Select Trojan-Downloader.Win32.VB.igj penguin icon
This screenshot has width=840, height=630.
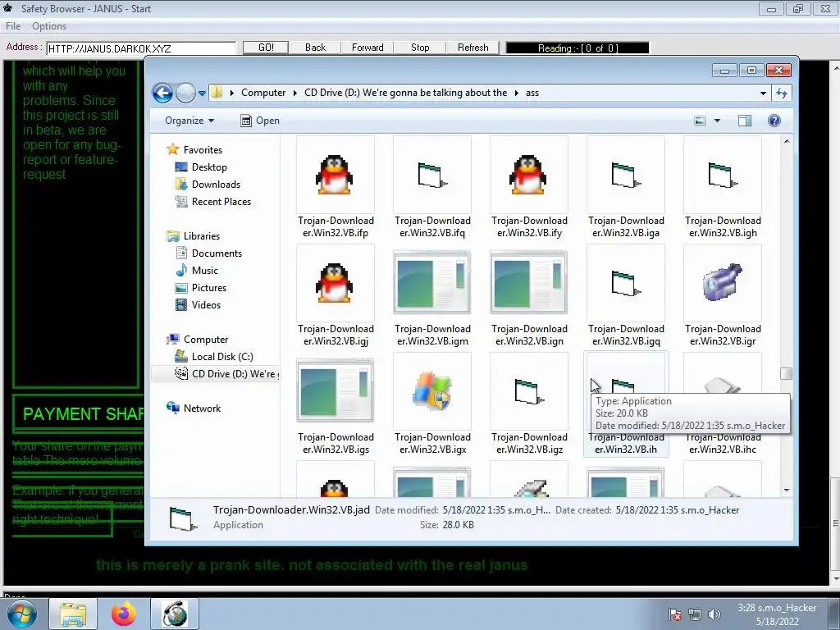335,283
